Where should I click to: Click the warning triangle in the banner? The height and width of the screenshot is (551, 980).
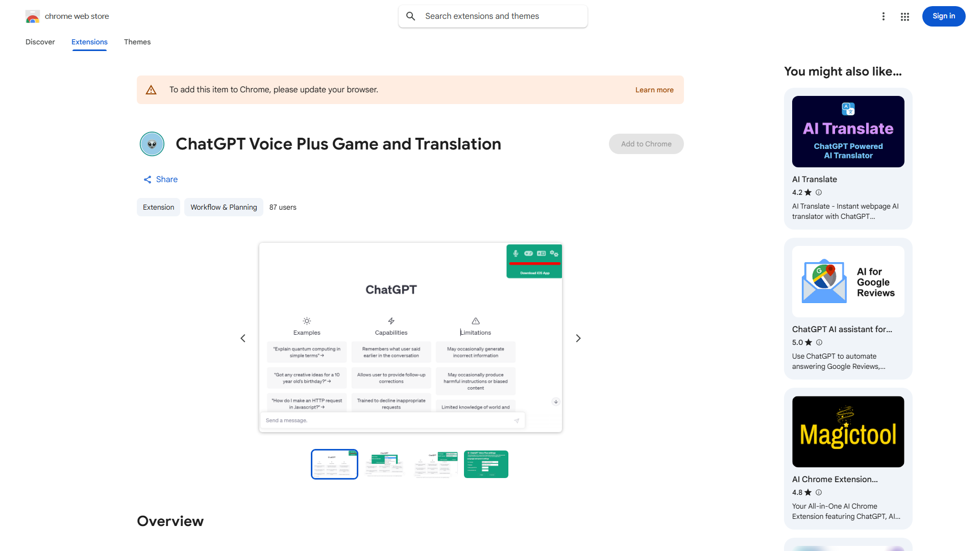(x=151, y=89)
